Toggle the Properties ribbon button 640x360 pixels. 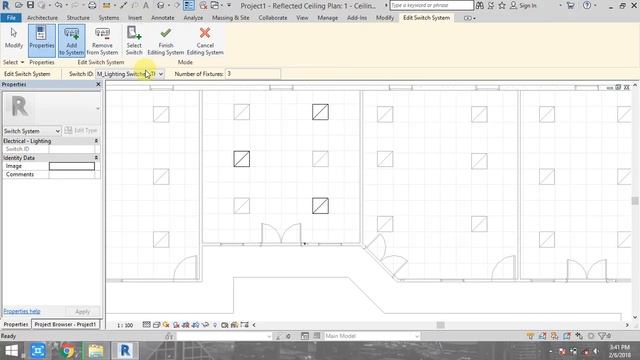[42, 40]
